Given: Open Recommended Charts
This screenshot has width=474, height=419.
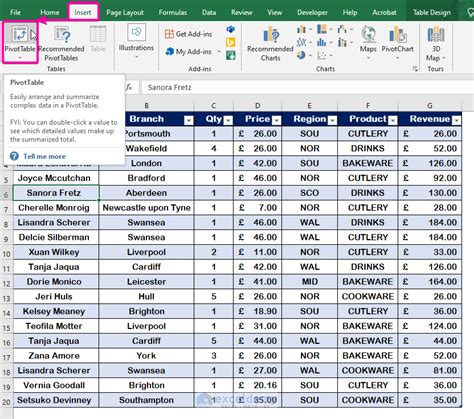Looking at the screenshot, I should [x=270, y=44].
